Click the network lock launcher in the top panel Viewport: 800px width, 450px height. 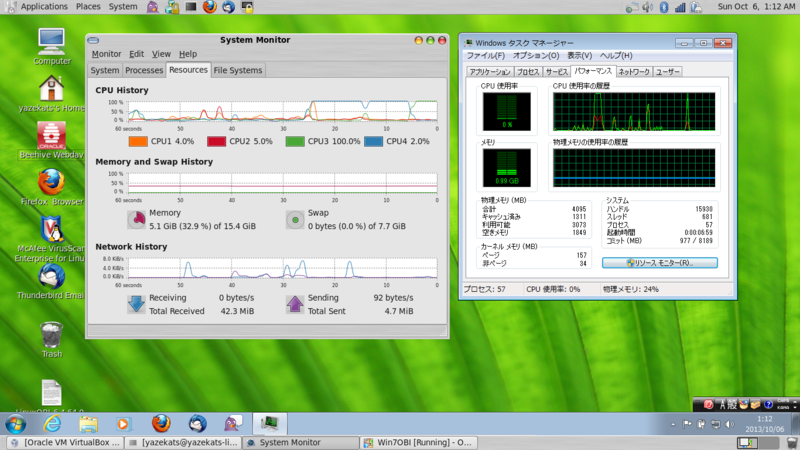pyautogui.click(x=172, y=7)
